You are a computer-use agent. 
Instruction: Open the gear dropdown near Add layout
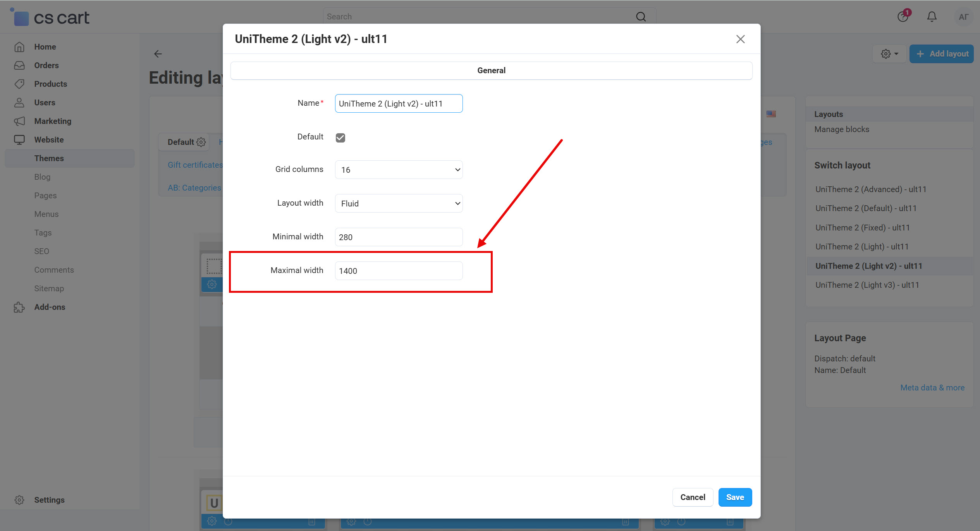(x=889, y=54)
